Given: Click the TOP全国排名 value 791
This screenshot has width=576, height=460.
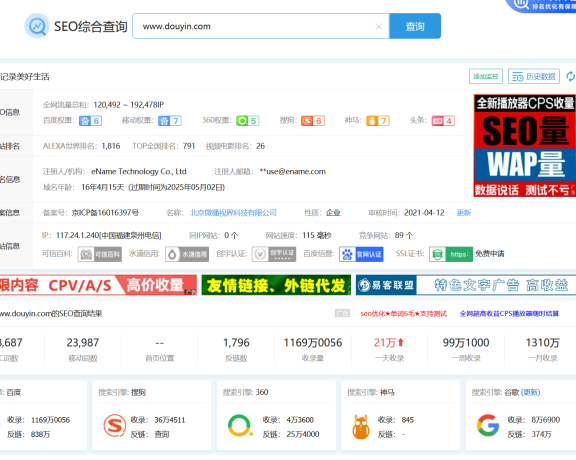Looking at the screenshot, I should point(189,146).
